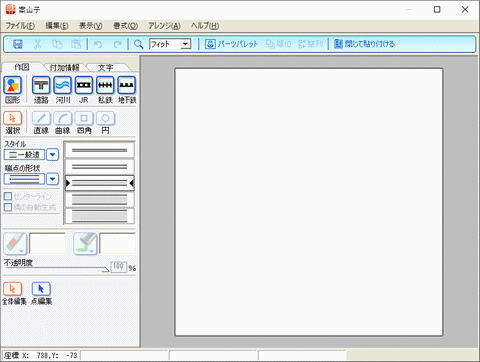Select the 円 circle tool
The image size is (480, 362).
click(105, 118)
